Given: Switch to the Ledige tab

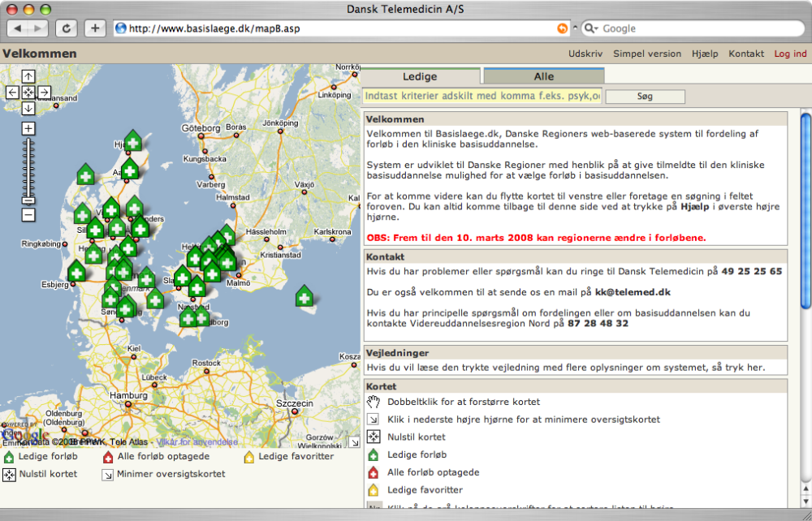Looking at the screenshot, I should pos(420,76).
